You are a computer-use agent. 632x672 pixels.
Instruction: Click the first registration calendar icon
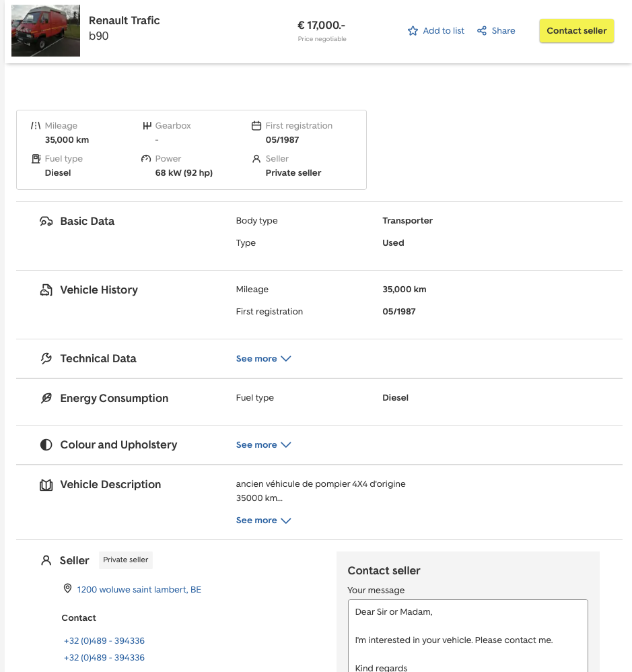[256, 126]
